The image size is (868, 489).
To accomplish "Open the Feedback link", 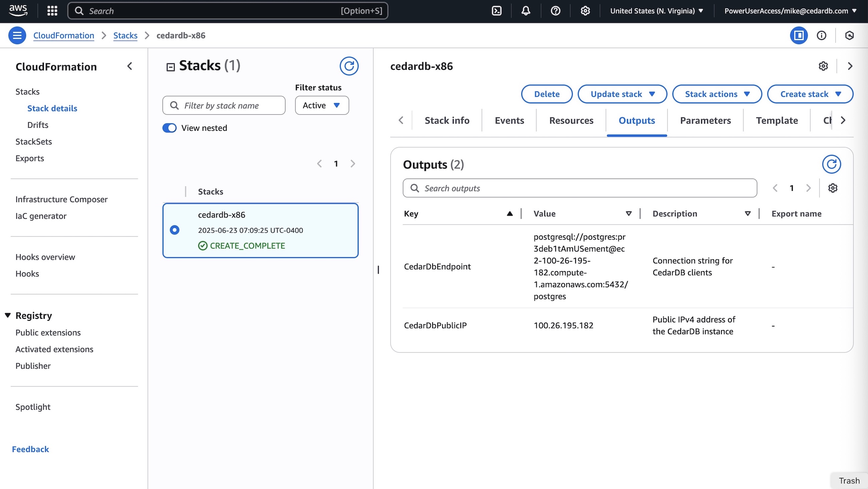I will [30, 449].
